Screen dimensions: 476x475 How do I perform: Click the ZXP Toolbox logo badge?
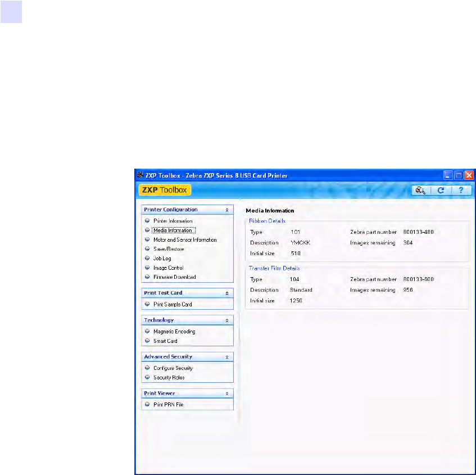(165, 190)
